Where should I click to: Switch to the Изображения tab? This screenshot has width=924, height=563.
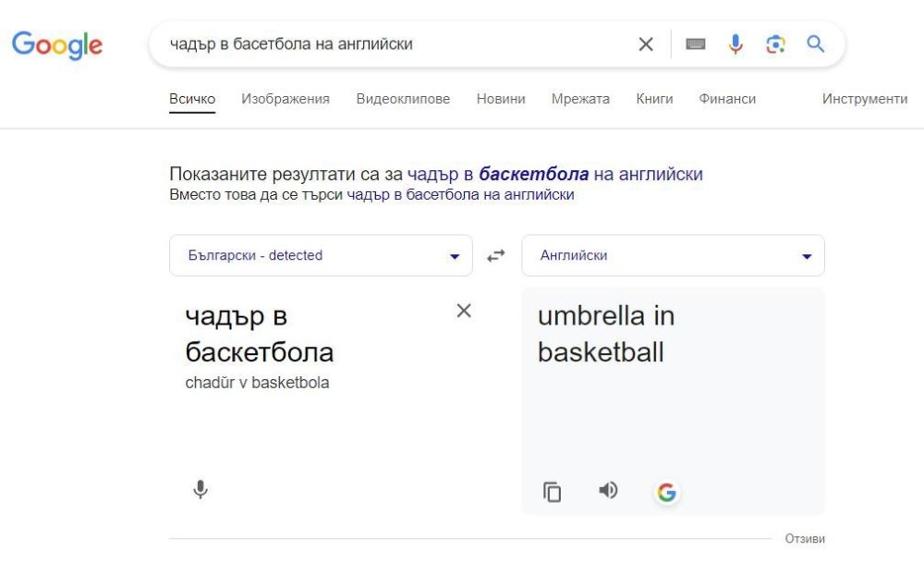click(x=286, y=99)
